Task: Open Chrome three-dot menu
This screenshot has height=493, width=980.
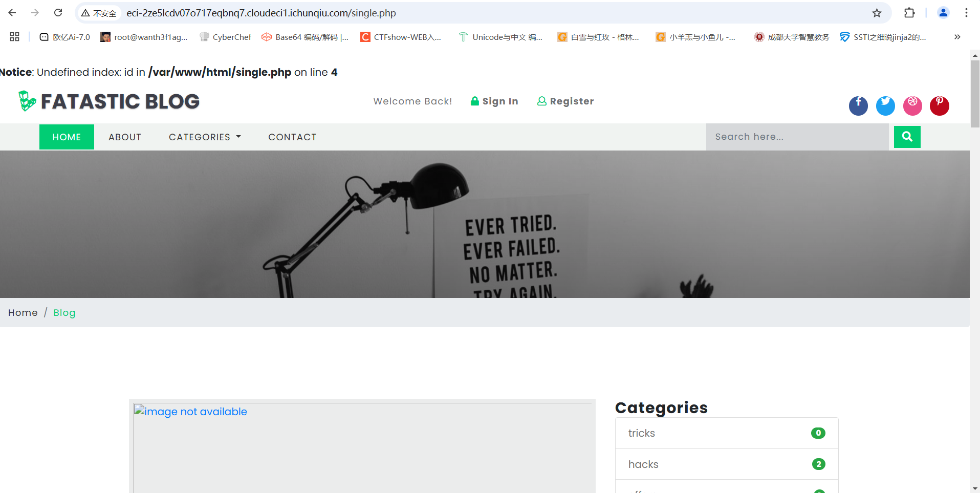Action: click(x=966, y=13)
